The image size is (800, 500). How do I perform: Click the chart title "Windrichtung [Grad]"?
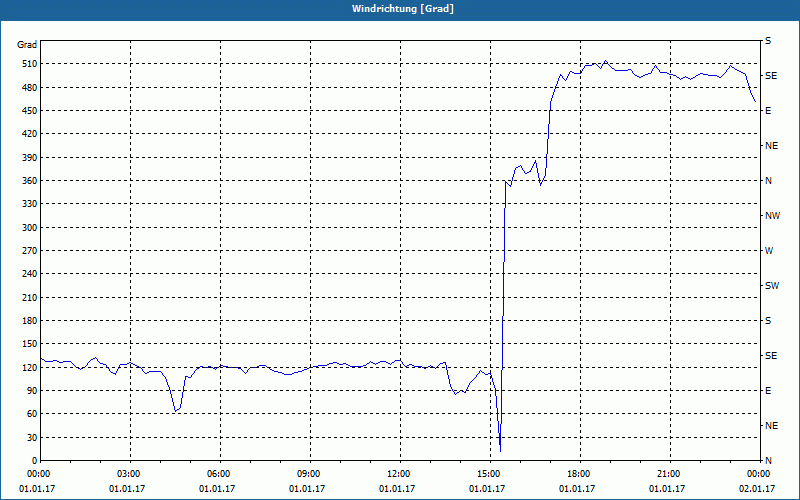403,9
